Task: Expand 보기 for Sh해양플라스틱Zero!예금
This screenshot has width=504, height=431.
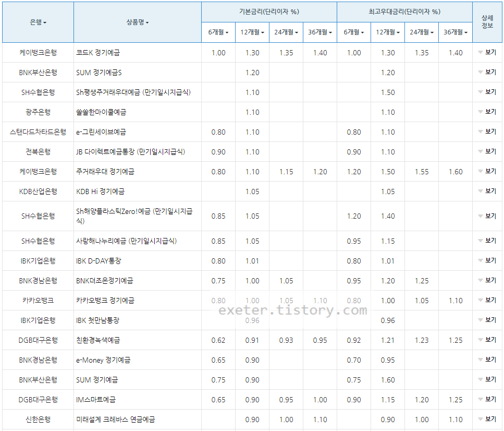Action: tap(487, 216)
